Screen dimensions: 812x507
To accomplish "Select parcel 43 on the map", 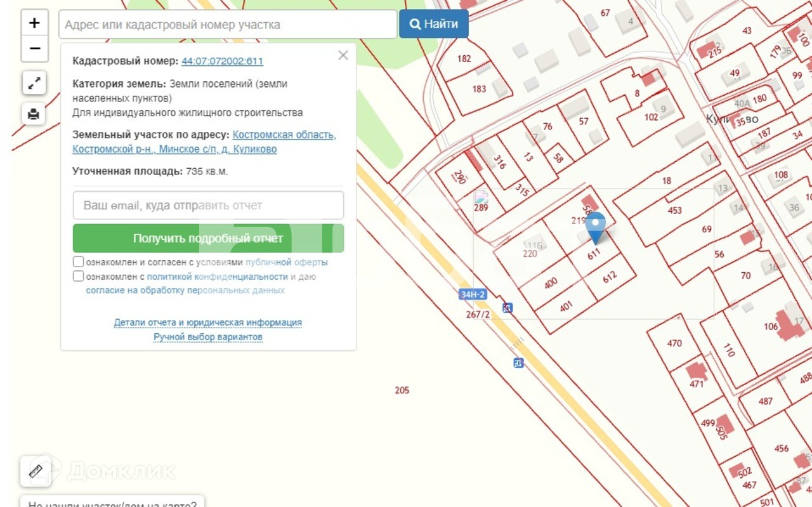I will pyautogui.click(x=747, y=30).
